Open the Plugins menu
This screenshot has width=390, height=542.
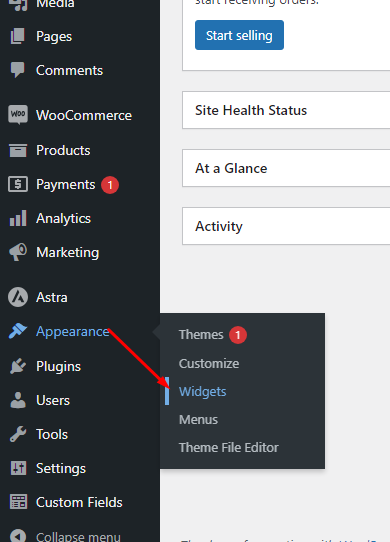(58, 366)
